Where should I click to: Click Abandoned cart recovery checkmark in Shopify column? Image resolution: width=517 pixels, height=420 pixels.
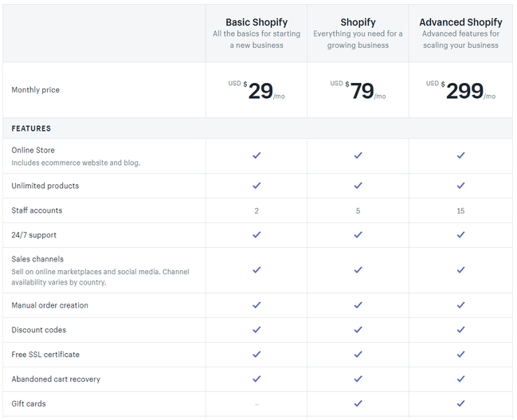pyautogui.click(x=358, y=379)
